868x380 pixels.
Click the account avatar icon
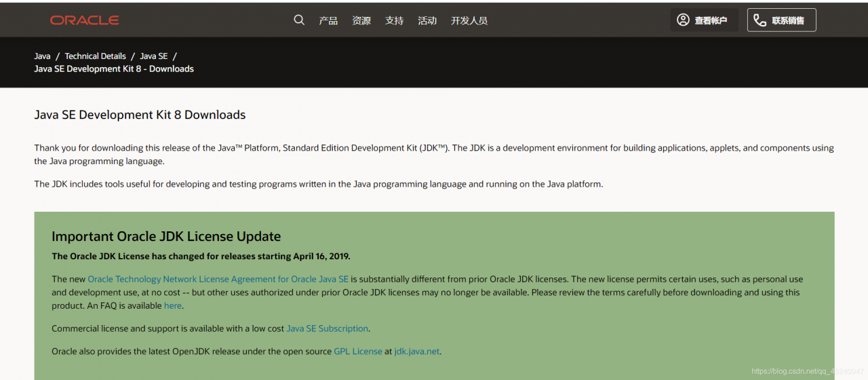click(x=683, y=20)
